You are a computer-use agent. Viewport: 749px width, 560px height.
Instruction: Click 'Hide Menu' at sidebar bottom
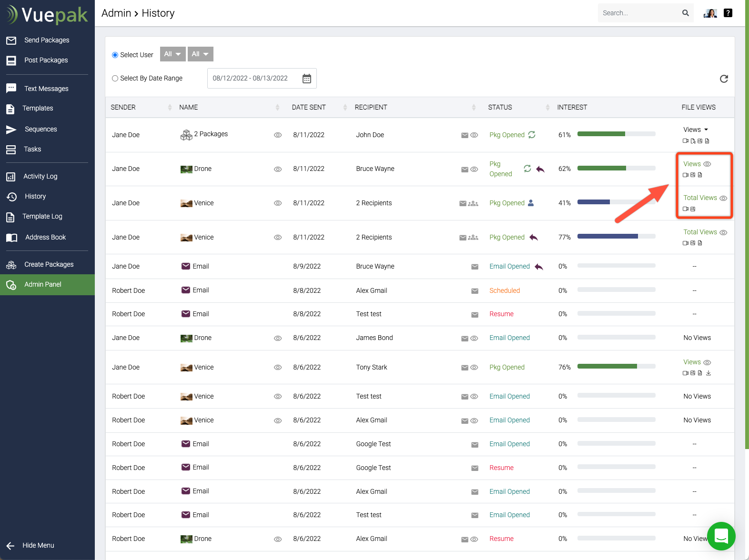pyautogui.click(x=38, y=546)
